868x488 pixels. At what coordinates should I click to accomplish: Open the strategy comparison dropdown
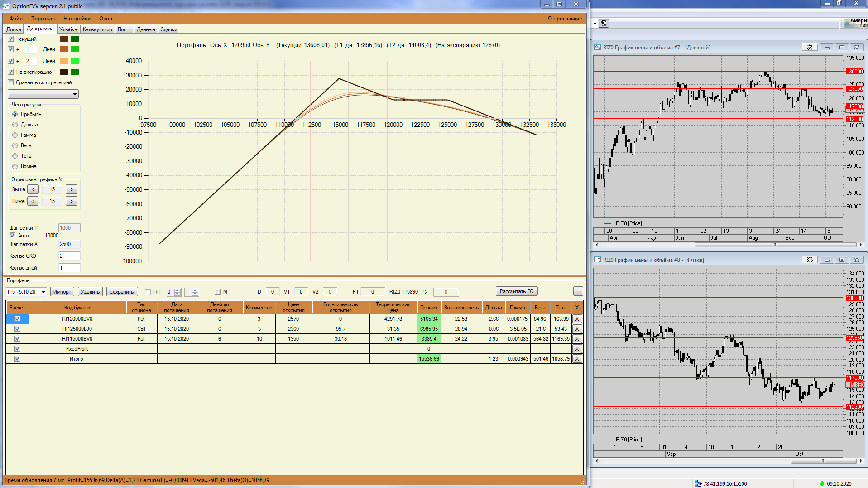(x=43, y=94)
